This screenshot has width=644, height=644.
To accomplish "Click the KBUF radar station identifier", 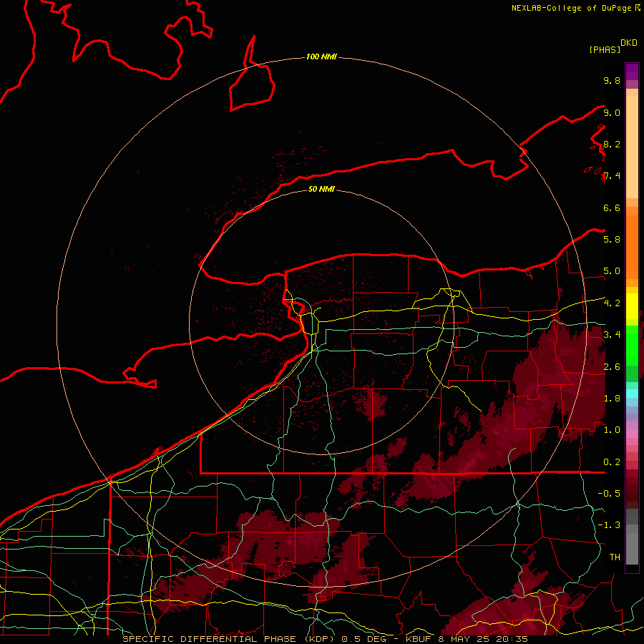I will coord(418,639).
